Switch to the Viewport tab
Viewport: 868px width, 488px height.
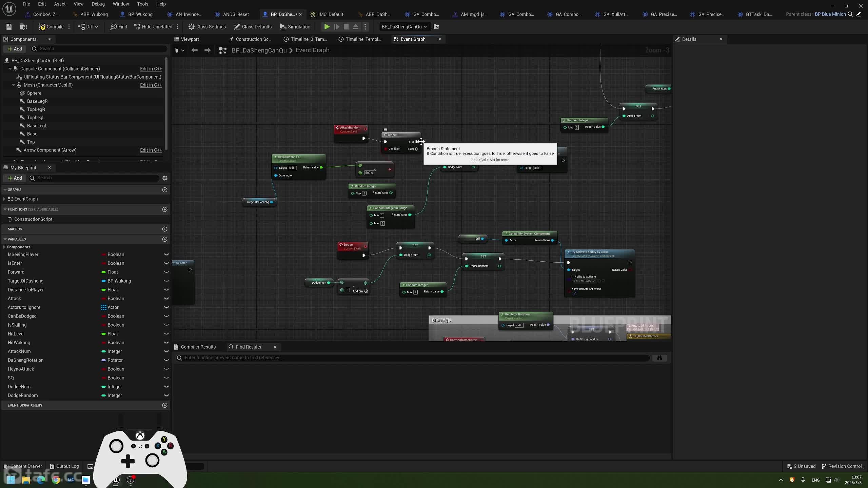tap(186, 39)
